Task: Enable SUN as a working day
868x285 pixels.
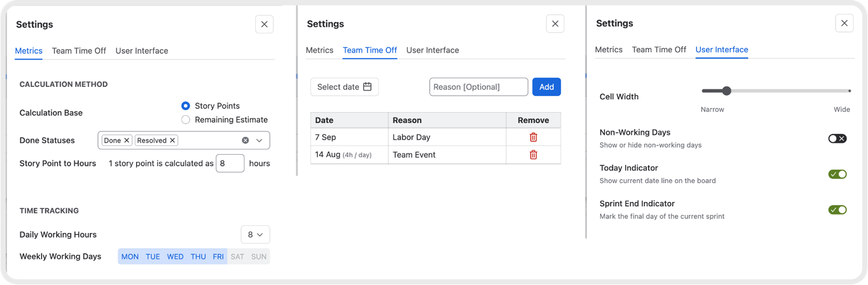Action: [x=259, y=257]
